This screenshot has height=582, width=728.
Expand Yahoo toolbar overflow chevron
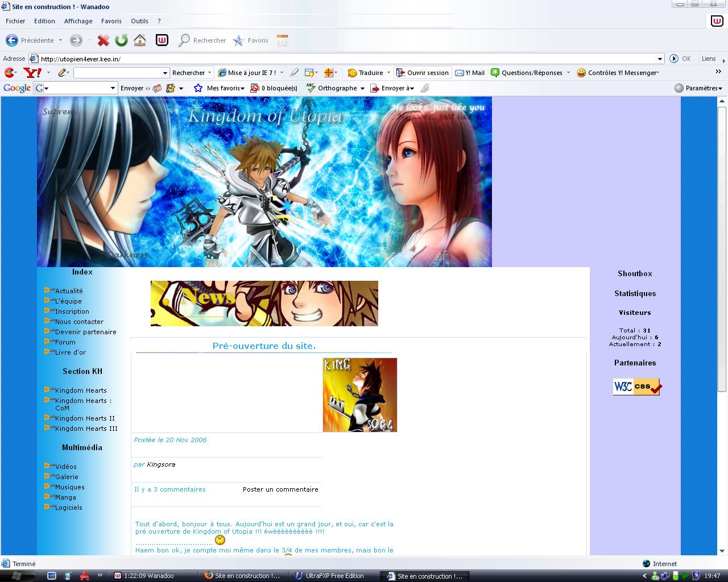point(718,72)
